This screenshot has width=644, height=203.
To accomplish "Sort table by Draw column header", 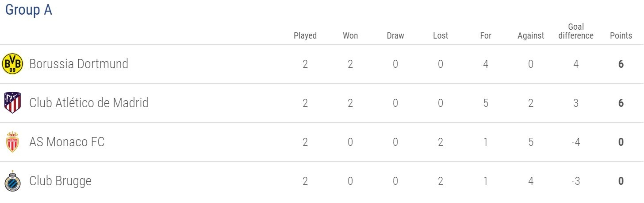I will click(x=395, y=36).
